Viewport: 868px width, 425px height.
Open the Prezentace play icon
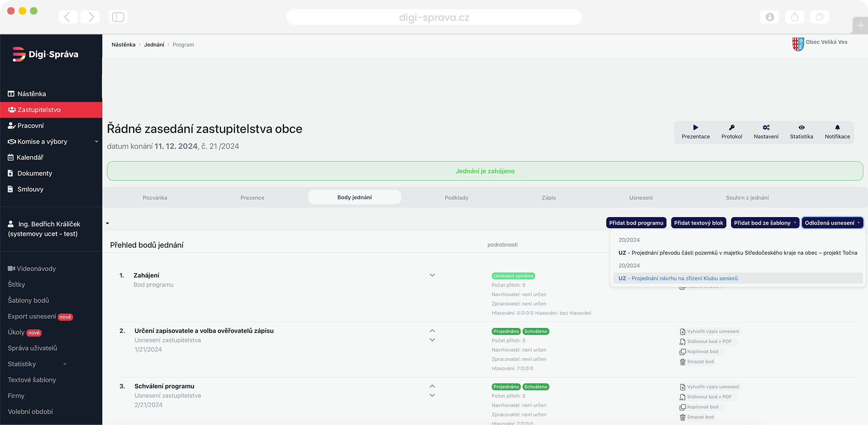[695, 128]
